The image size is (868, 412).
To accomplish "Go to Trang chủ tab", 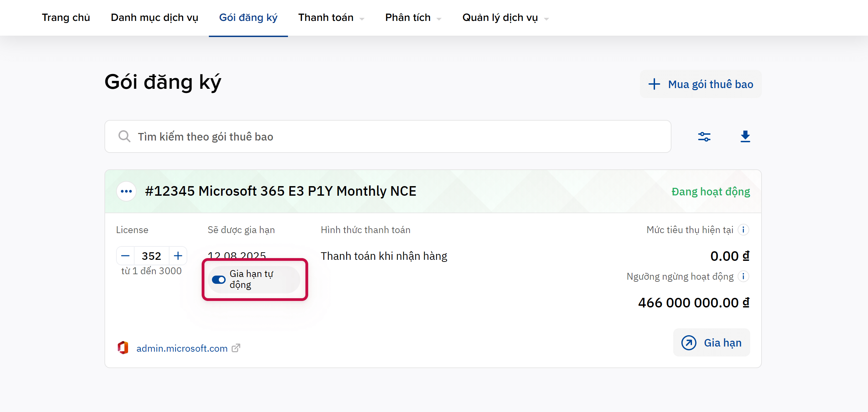I will [66, 18].
